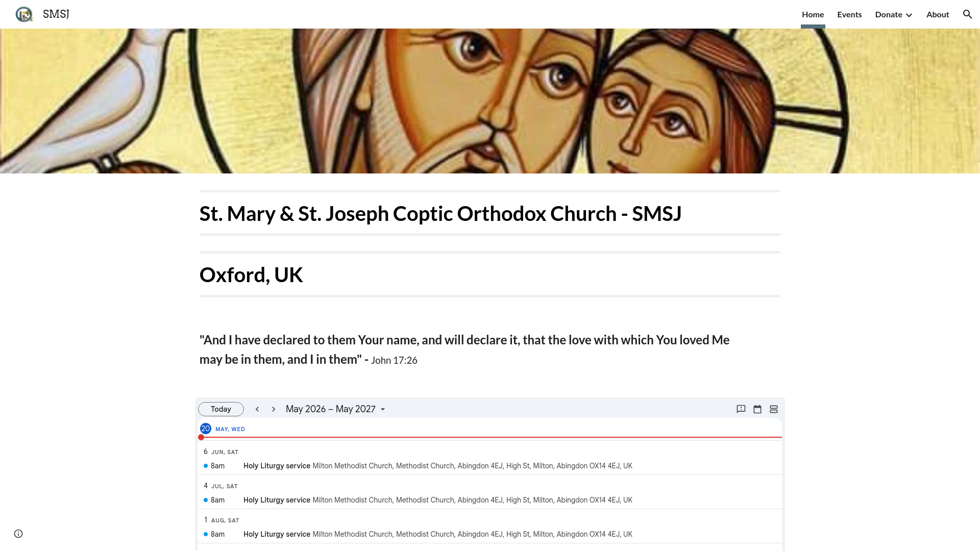Open 4 Jul Holy Liturgy service event
This screenshot has width=980, height=551.
click(490, 500)
